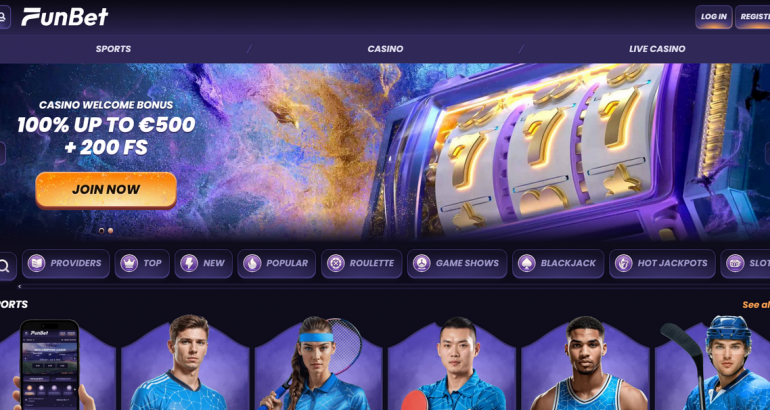Select the Game Shows category

click(x=457, y=264)
